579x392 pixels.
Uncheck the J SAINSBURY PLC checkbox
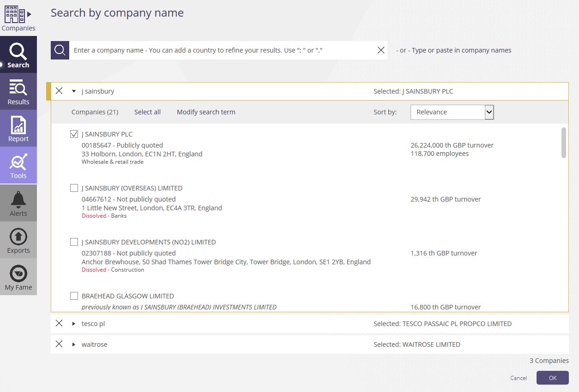point(74,134)
